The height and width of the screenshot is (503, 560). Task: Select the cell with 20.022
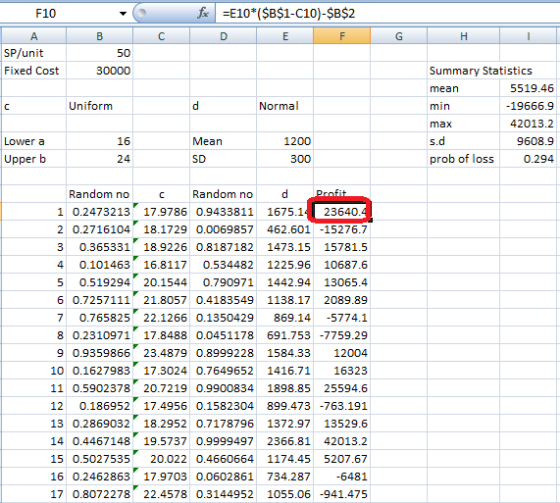pyautogui.click(x=161, y=459)
